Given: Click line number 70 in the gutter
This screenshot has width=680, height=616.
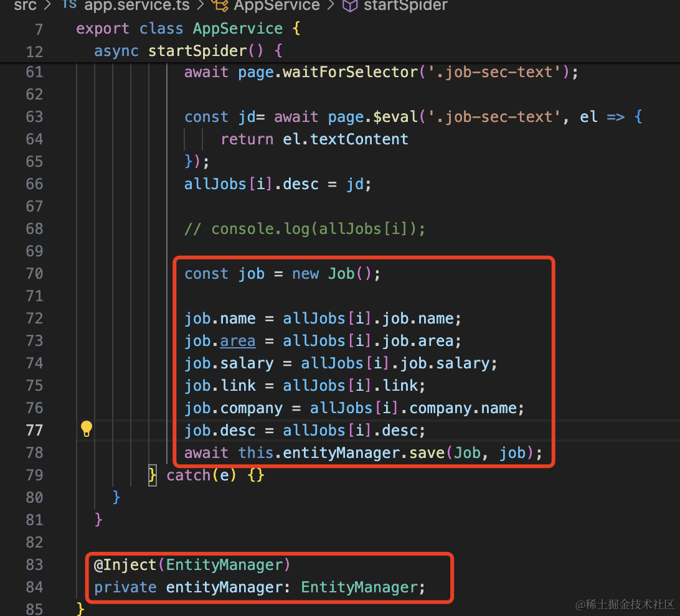Looking at the screenshot, I should (35, 273).
